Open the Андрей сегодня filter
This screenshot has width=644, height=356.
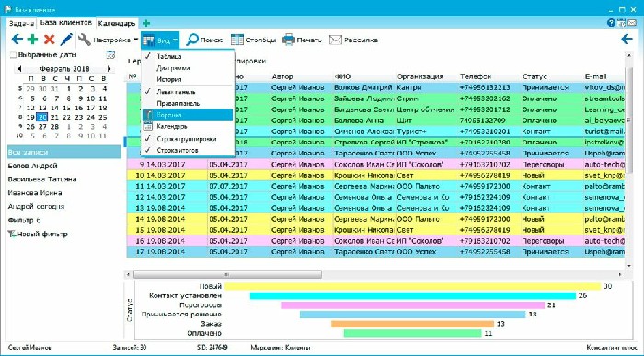[36, 207]
